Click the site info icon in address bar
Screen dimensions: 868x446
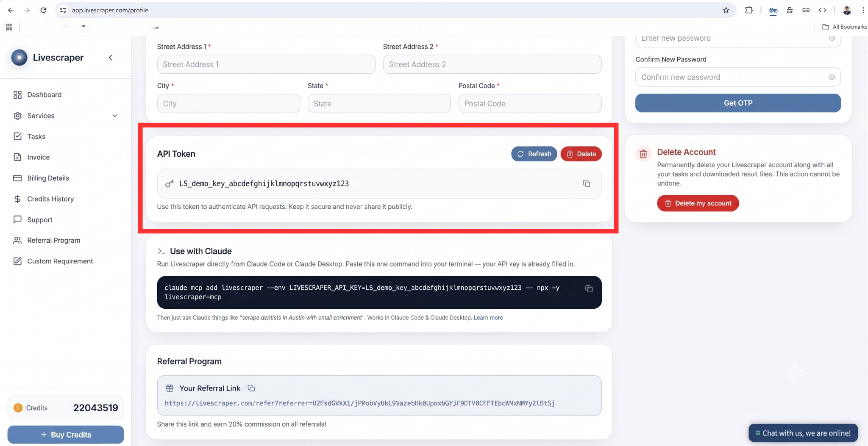tap(63, 10)
